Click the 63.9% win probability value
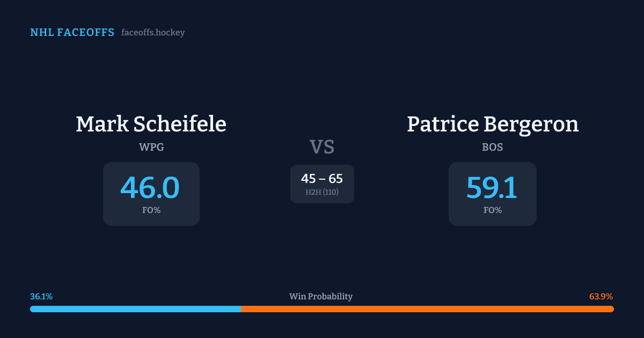 coord(601,297)
